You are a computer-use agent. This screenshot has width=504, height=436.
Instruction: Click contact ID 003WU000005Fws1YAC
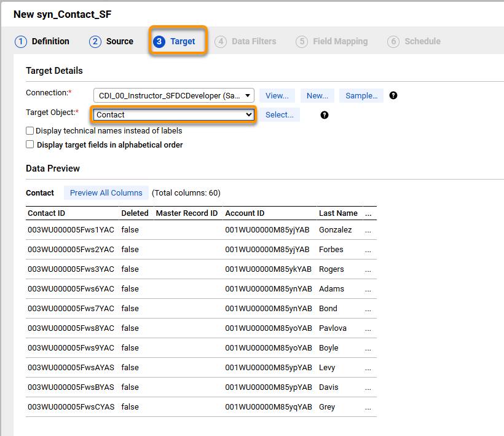click(71, 230)
